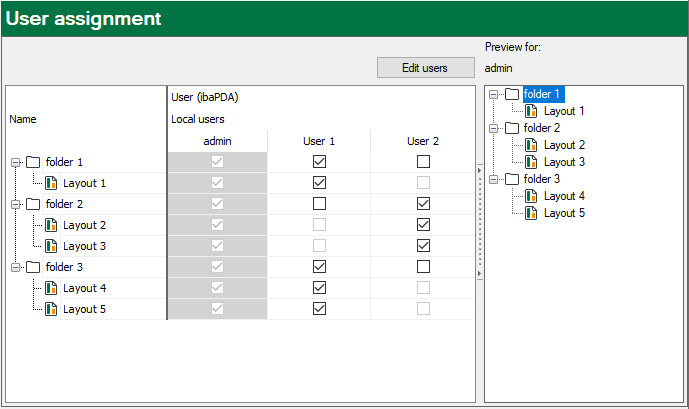Select the admin column header
The width and height of the screenshot is (689, 409).
click(x=217, y=141)
